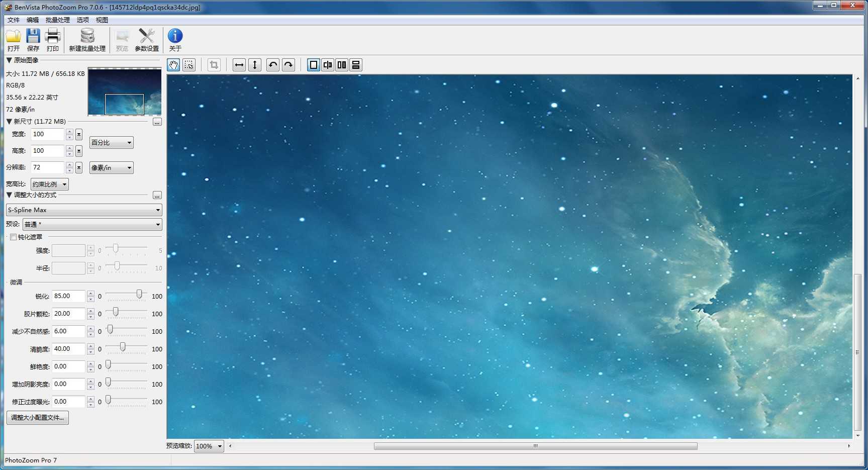Click the horizontal preview scrollbar
Image resolution: width=868 pixels, height=470 pixels.
pyautogui.click(x=535, y=446)
